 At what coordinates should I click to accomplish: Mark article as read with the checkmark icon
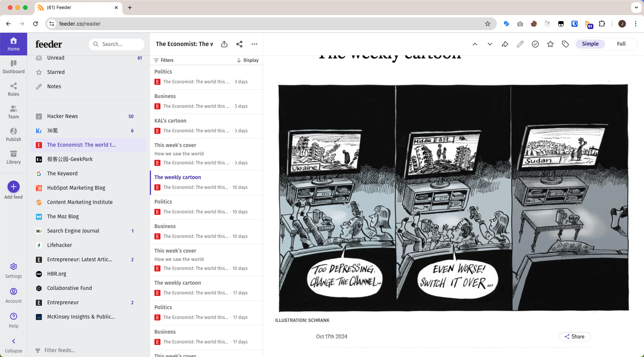pyautogui.click(x=535, y=44)
